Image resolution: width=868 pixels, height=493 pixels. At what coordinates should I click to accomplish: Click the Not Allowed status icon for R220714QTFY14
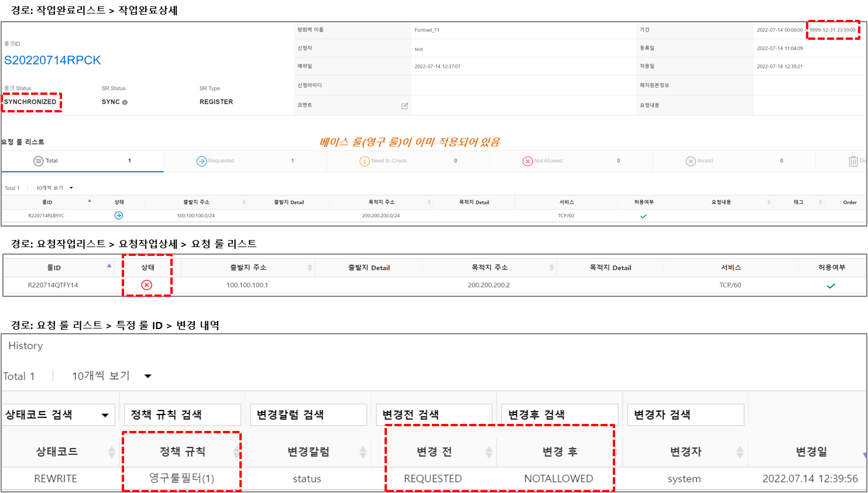147,285
